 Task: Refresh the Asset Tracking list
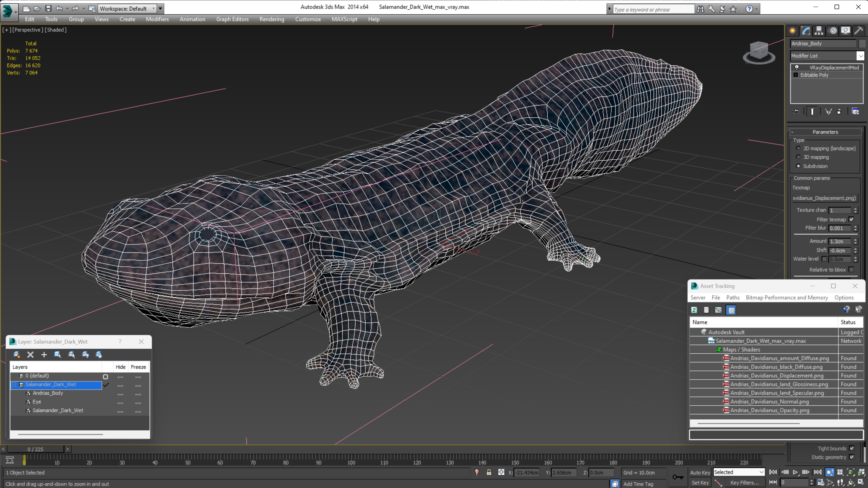point(694,310)
